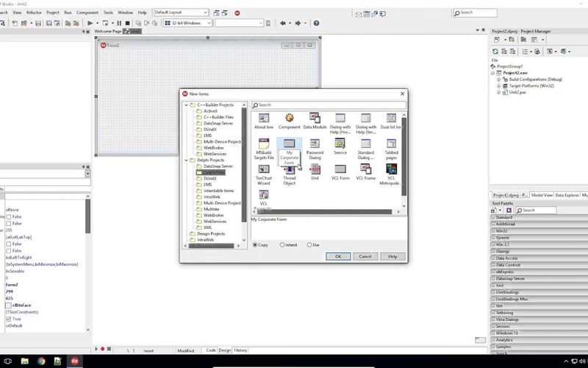Switch to the Welcome Page tab
The width and height of the screenshot is (588, 368).
108,32
